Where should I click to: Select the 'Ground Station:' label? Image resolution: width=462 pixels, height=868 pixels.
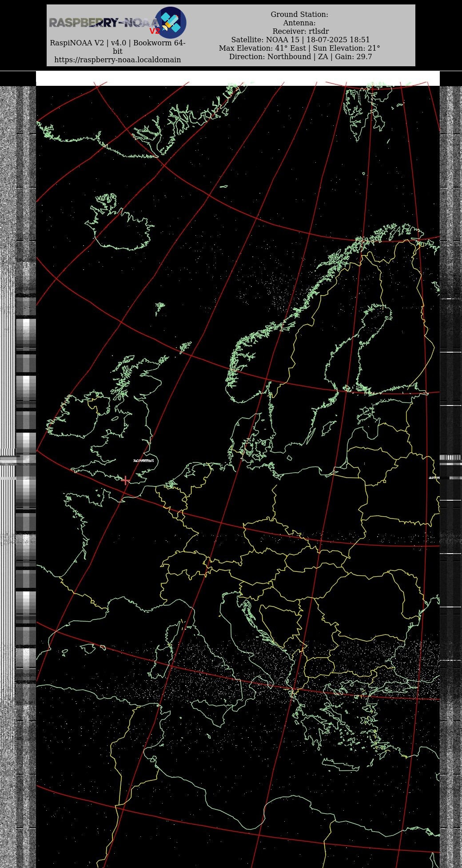299,14
